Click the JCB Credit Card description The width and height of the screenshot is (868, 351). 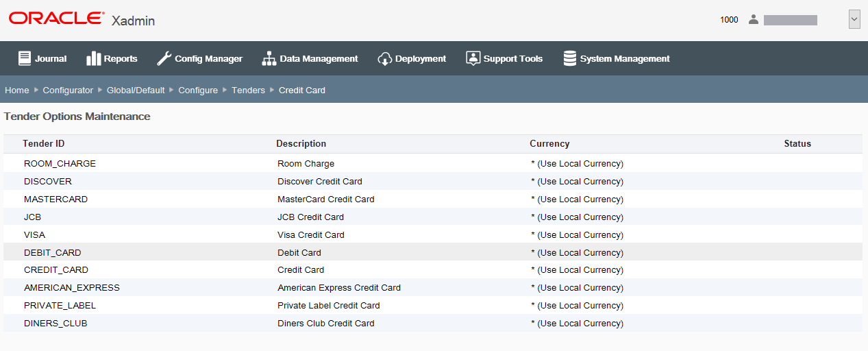point(311,217)
